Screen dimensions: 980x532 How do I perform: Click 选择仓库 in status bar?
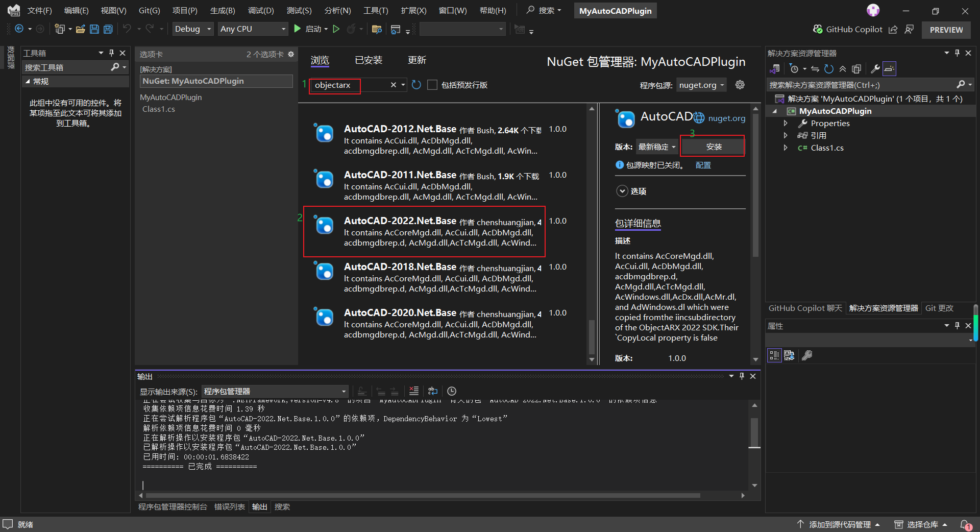(921, 524)
